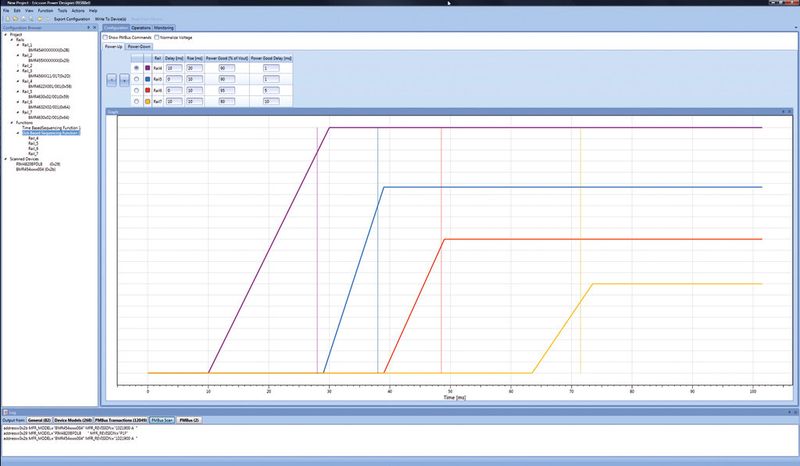Collapse the Project tree node
The image size is (800, 466).
(6, 35)
